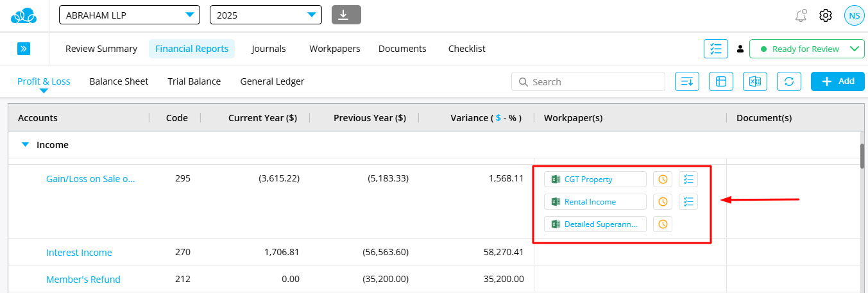Open the 2025 year dropdown
The image size is (868, 293).
[266, 15]
